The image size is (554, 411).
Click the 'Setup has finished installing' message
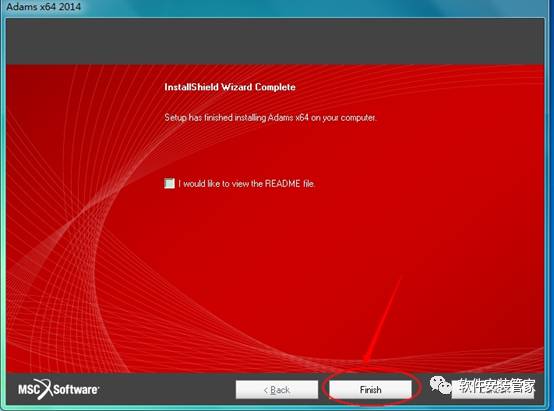pyautogui.click(x=270, y=118)
